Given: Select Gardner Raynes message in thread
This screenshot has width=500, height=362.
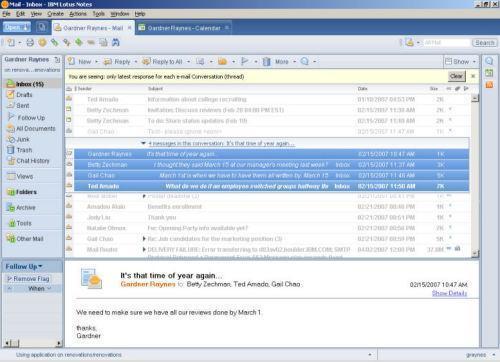Looking at the screenshot, I should pos(271,154).
